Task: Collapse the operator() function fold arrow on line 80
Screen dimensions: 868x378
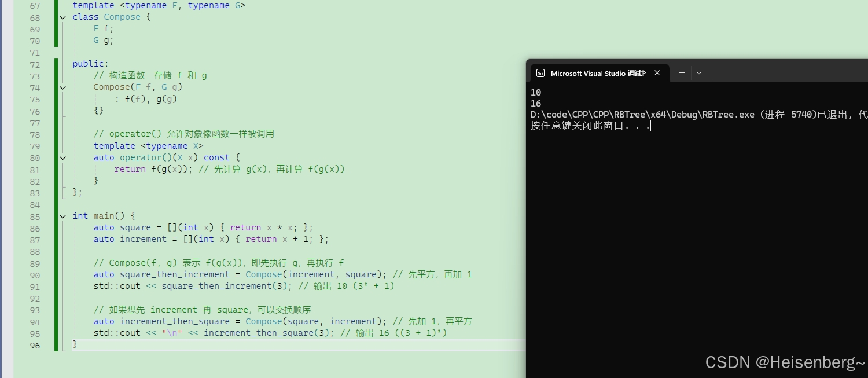Action: coord(62,157)
